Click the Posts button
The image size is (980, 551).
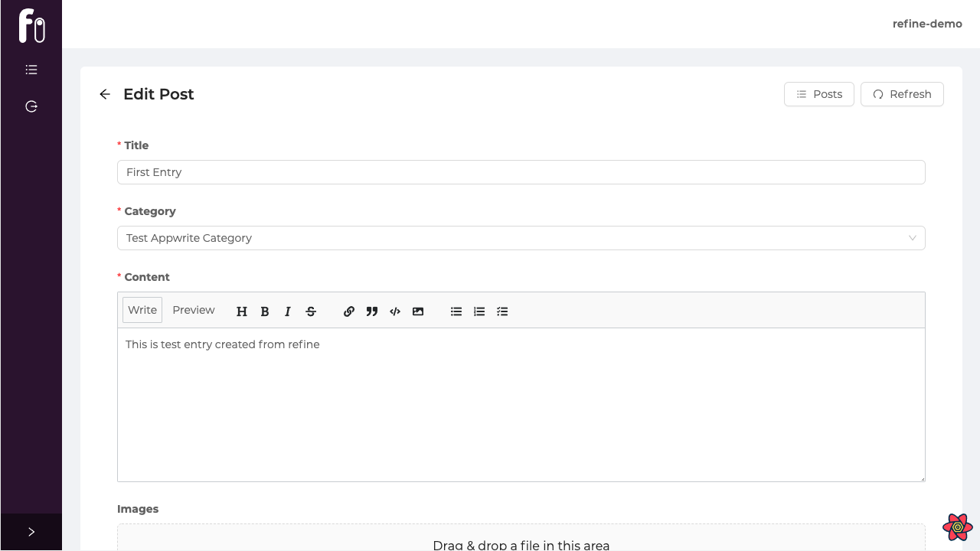tap(818, 94)
